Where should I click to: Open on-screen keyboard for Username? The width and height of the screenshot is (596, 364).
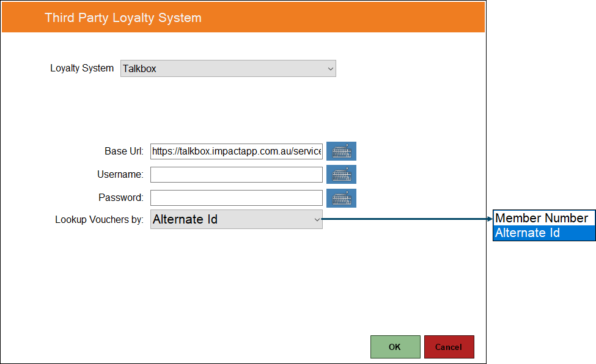click(341, 175)
